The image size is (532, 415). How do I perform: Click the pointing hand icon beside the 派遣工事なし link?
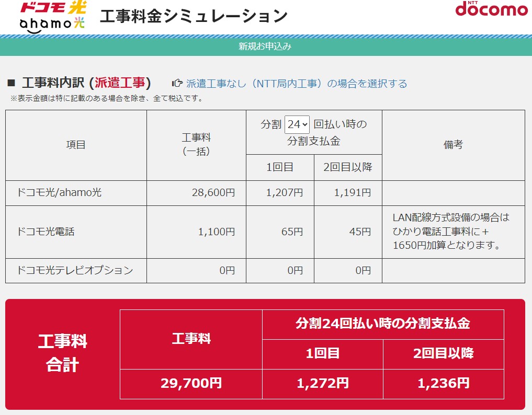pyautogui.click(x=177, y=83)
